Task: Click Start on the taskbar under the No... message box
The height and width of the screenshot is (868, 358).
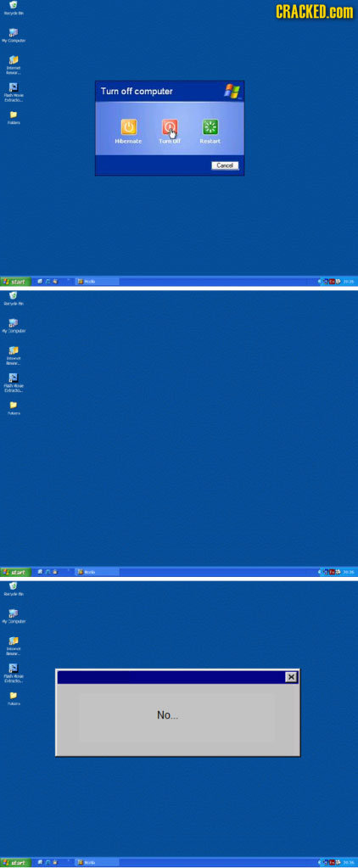Action: 15,862
